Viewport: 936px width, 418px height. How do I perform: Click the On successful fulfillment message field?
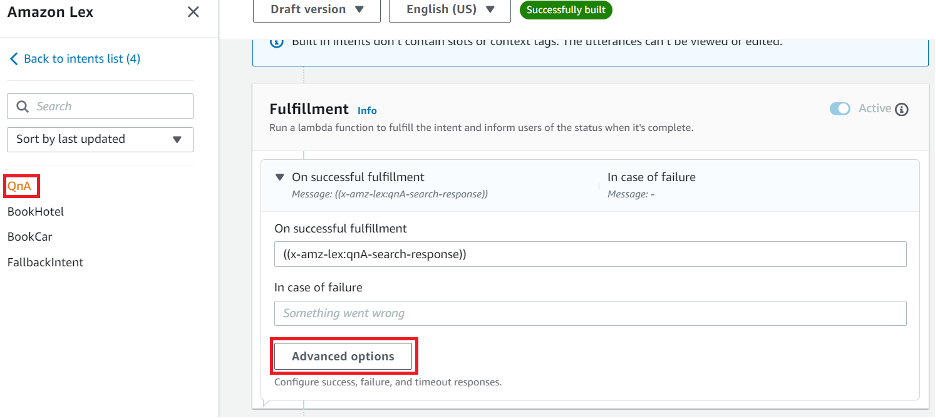coord(590,254)
